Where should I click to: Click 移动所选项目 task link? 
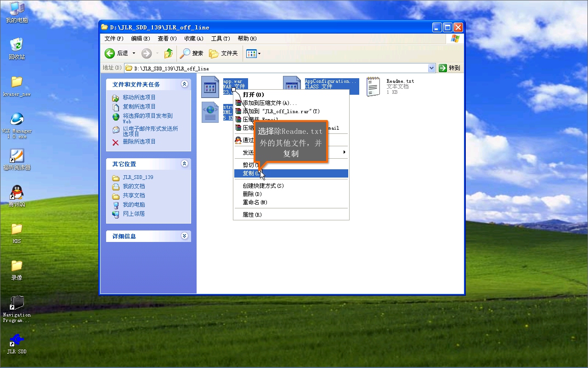point(139,98)
